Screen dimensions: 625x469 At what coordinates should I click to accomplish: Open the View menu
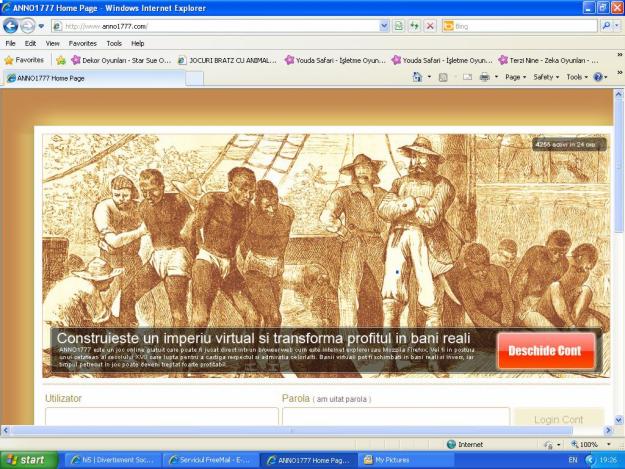coord(52,43)
